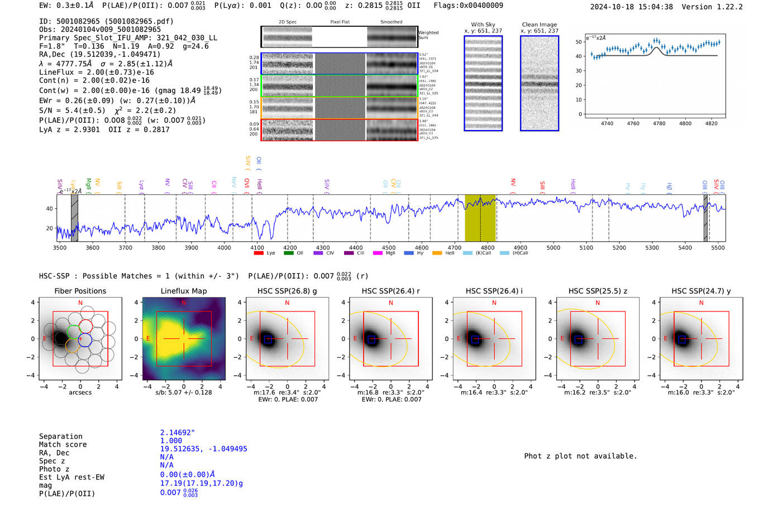Open the Clean Image thumbnail

(x=540, y=83)
